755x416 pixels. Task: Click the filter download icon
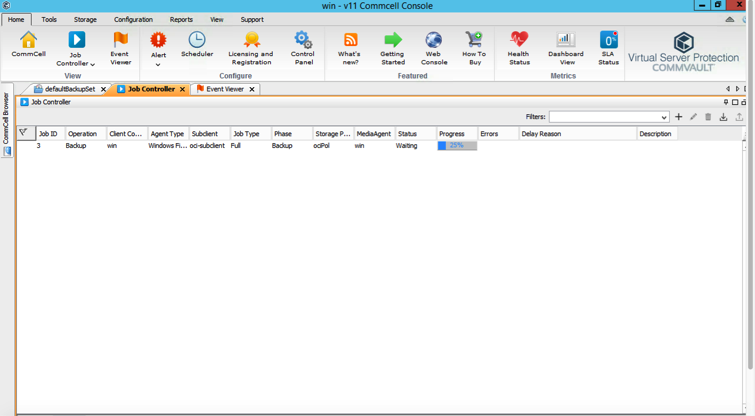pyautogui.click(x=723, y=117)
